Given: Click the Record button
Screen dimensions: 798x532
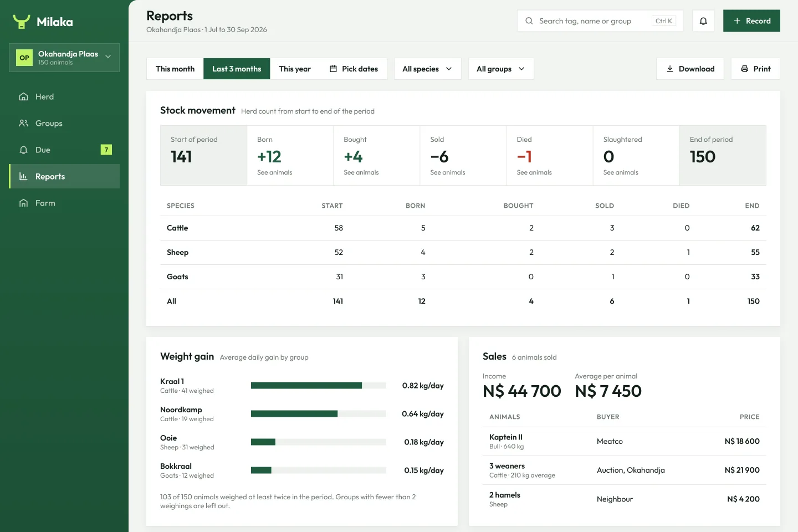Looking at the screenshot, I should pos(751,21).
